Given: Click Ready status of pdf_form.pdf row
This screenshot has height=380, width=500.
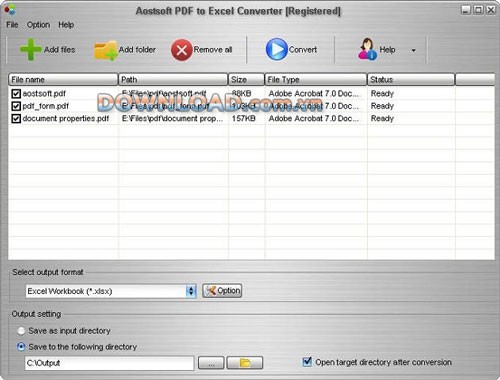Looking at the screenshot, I should (x=382, y=106).
